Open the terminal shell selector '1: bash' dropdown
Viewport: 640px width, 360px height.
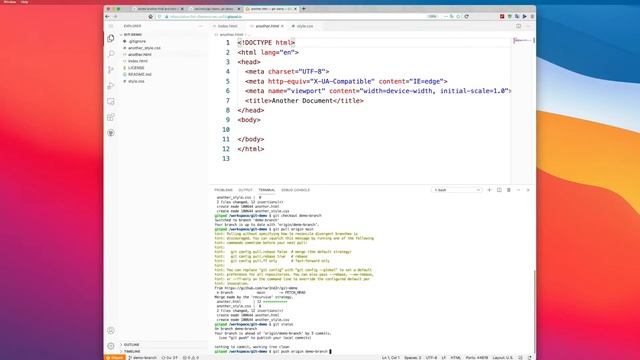coord(456,190)
